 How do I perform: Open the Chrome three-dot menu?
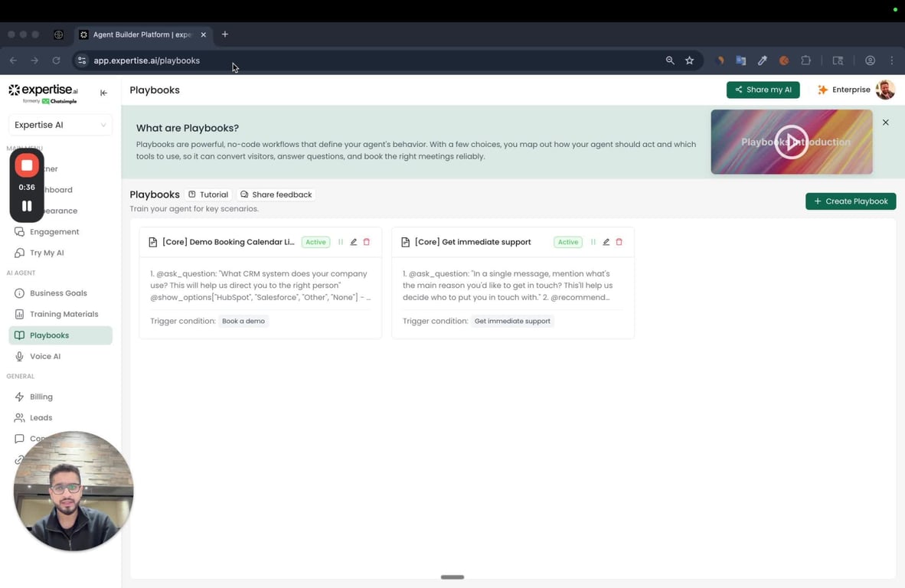[x=892, y=60]
